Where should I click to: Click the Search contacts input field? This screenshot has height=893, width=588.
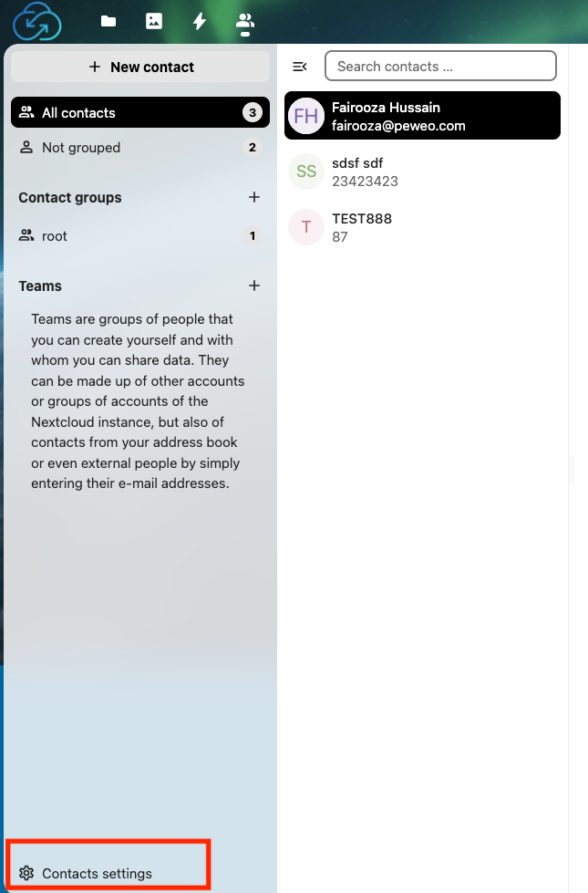coord(440,66)
